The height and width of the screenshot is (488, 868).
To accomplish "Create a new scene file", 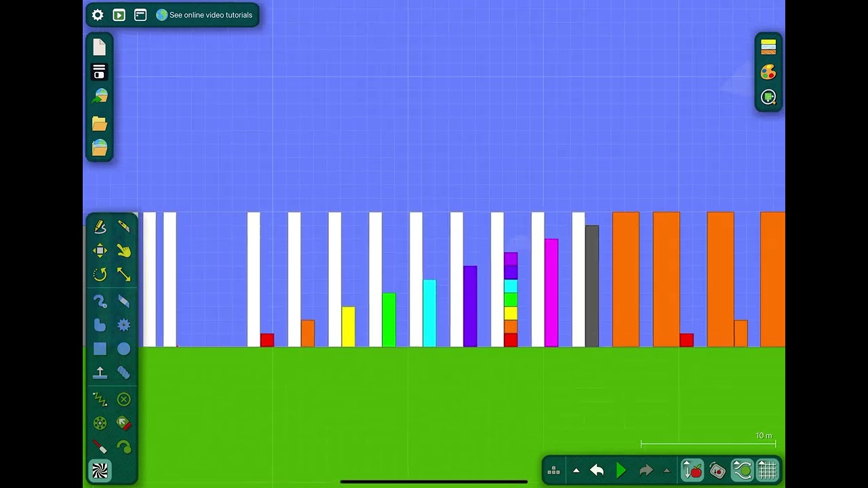I will [x=100, y=47].
